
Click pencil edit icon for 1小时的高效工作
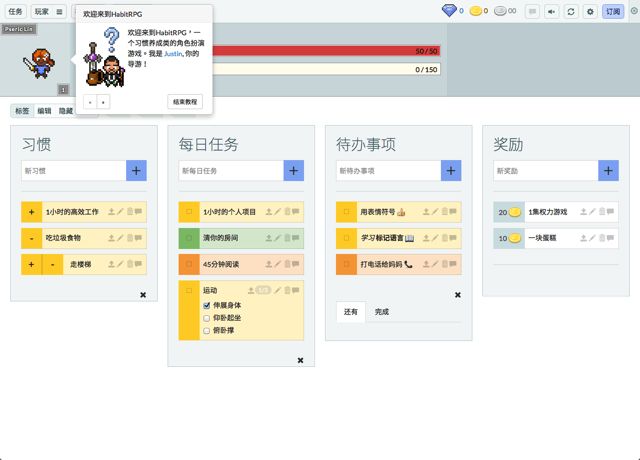pos(120,211)
